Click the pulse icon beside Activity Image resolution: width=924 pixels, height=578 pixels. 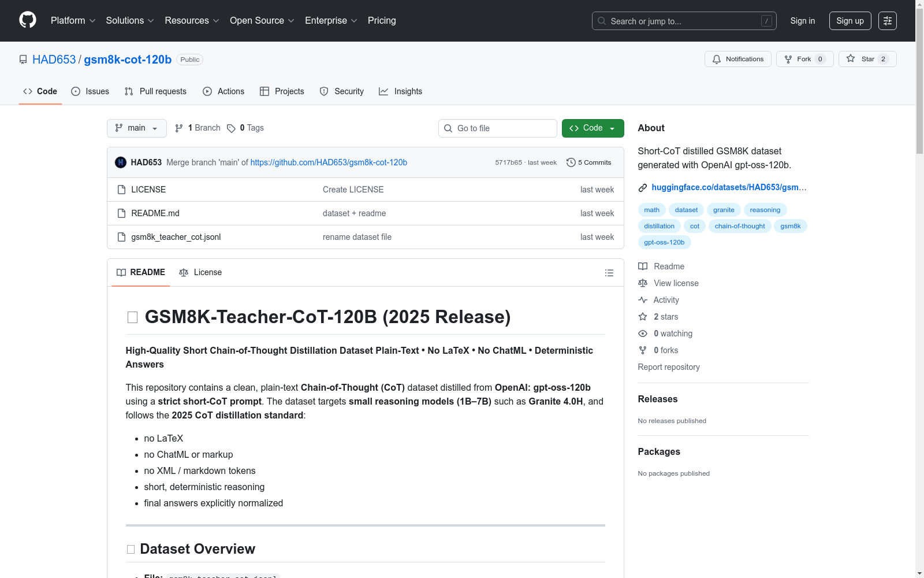pos(643,300)
